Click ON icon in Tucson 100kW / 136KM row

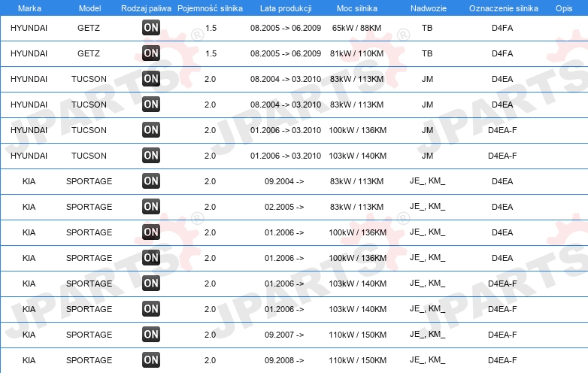pyautogui.click(x=151, y=130)
